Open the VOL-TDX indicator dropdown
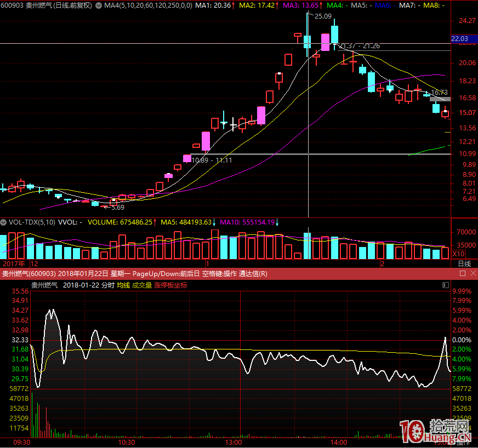The height and width of the screenshot is (448, 478). coord(3,222)
